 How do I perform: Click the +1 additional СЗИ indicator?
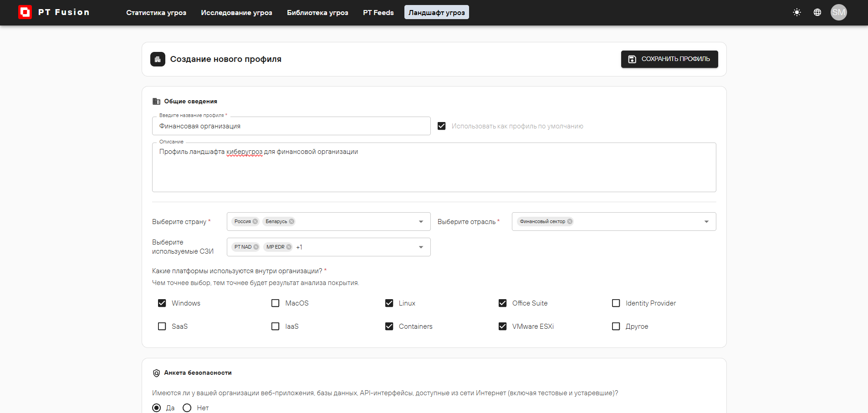(x=299, y=247)
